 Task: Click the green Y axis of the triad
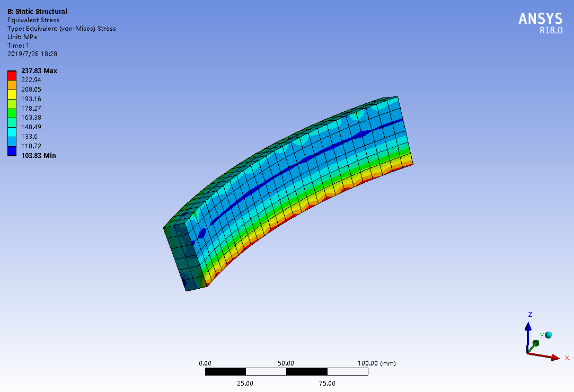pos(533,346)
